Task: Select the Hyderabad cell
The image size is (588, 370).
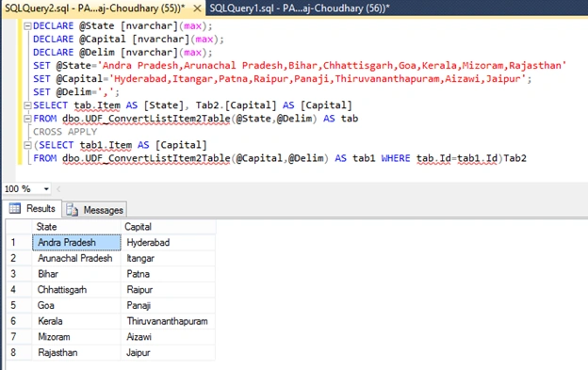Action: click(x=169, y=242)
